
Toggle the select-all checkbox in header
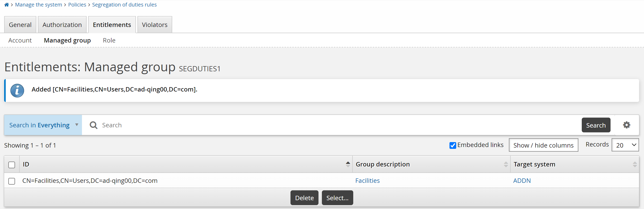[12, 165]
